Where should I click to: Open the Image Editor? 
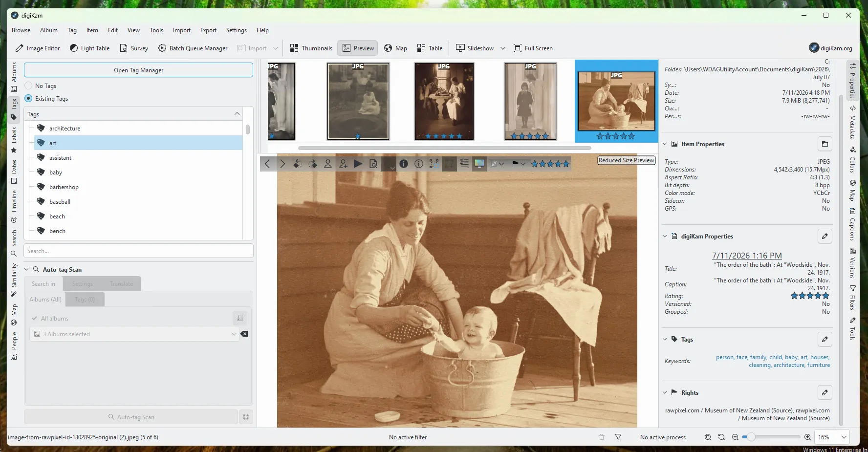point(38,48)
